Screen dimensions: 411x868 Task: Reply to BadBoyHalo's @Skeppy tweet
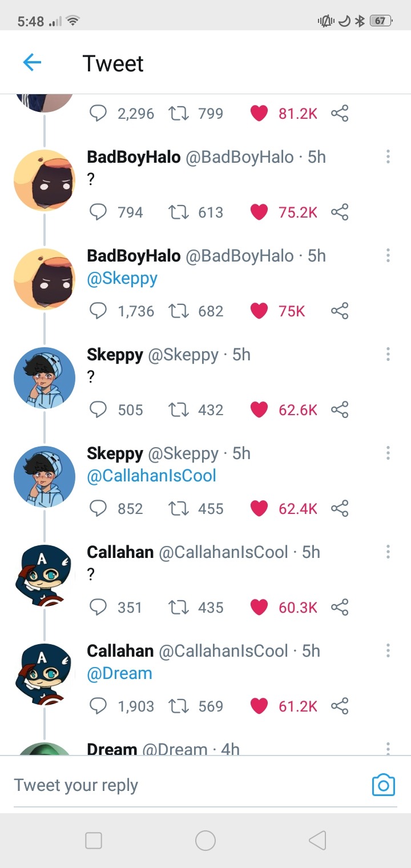98,311
